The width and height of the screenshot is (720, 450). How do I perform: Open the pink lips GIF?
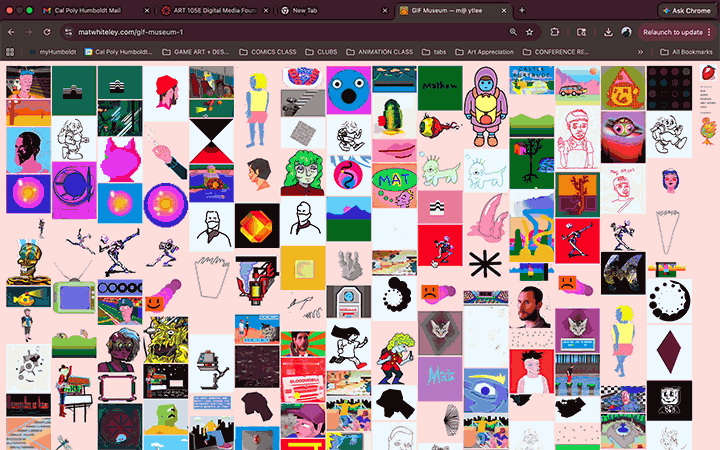click(394, 150)
